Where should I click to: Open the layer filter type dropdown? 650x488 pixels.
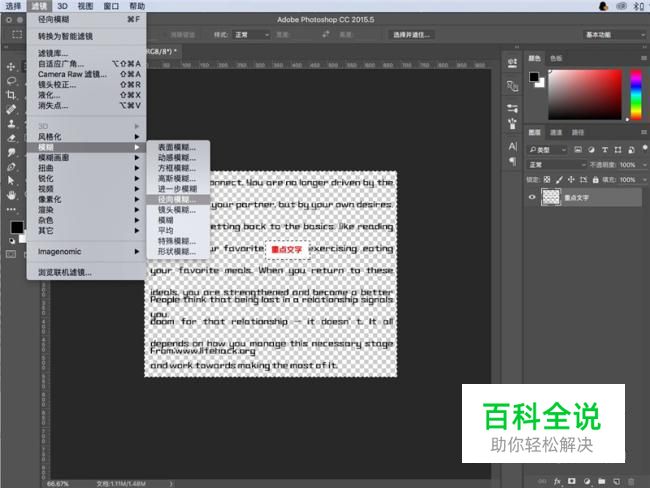tap(547, 150)
